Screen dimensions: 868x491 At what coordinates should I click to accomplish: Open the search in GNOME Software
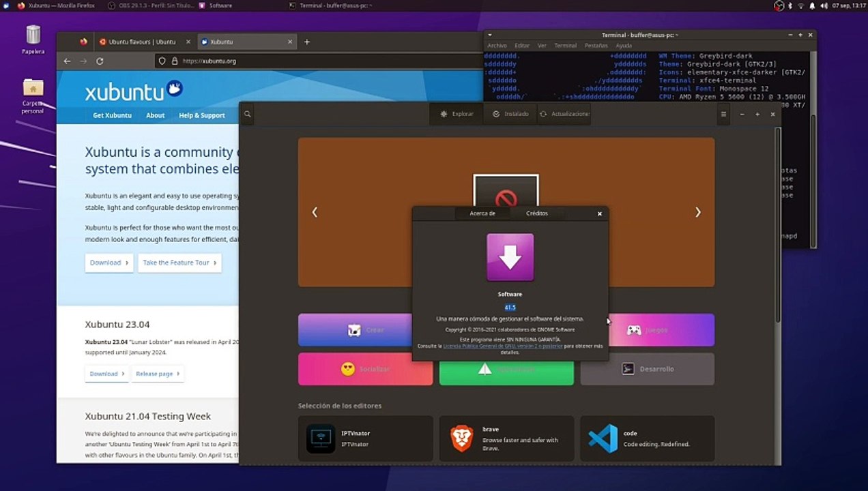click(x=248, y=114)
